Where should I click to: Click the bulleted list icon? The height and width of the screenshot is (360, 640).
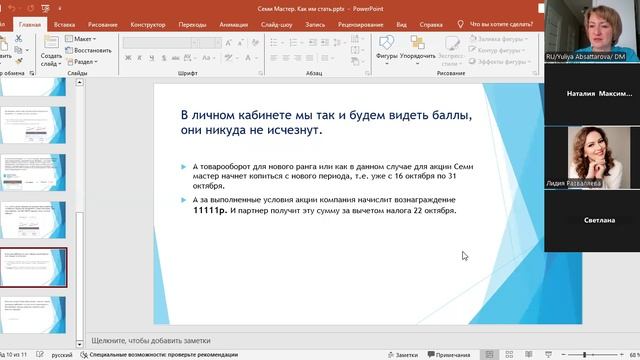[274, 42]
